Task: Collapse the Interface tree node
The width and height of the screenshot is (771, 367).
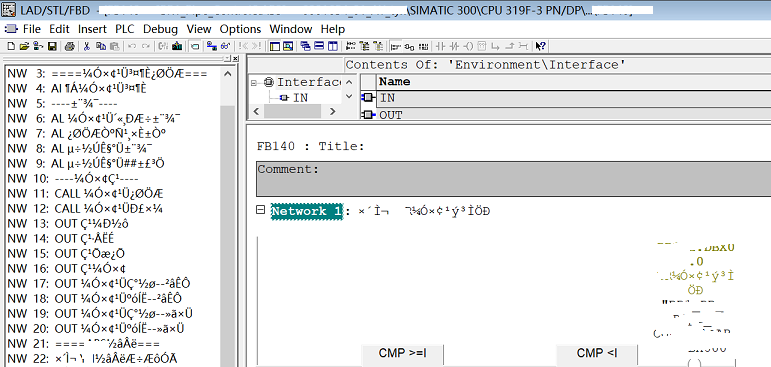Action: (x=254, y=82)
